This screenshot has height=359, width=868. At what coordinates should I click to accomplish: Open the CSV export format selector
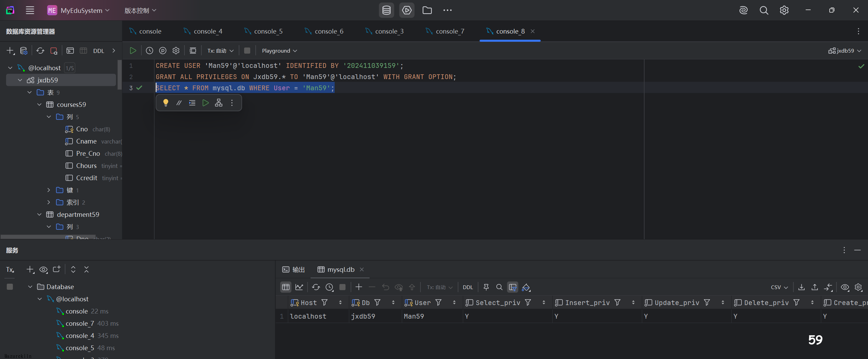coord(779,287)
